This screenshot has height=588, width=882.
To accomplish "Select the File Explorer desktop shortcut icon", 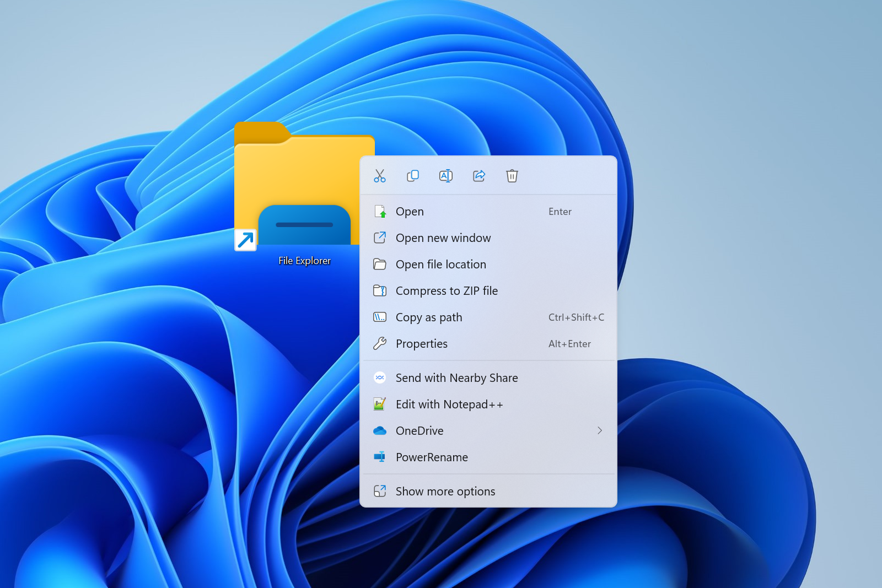I will point(298,187).
